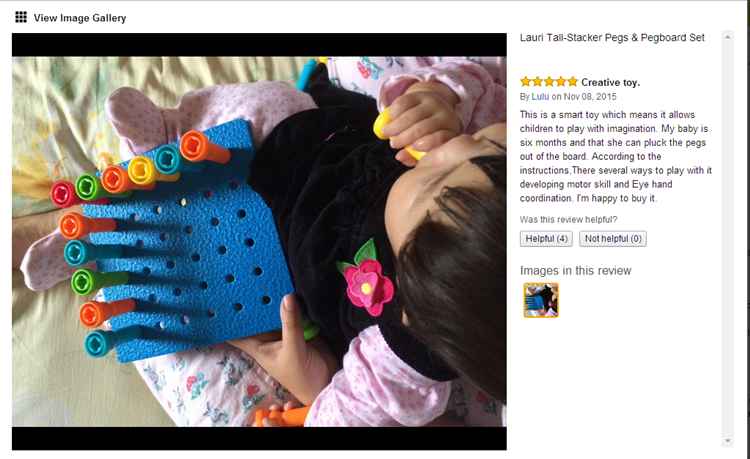Click the scrollbar up arrow in review panel

click(x=728, y=37)
